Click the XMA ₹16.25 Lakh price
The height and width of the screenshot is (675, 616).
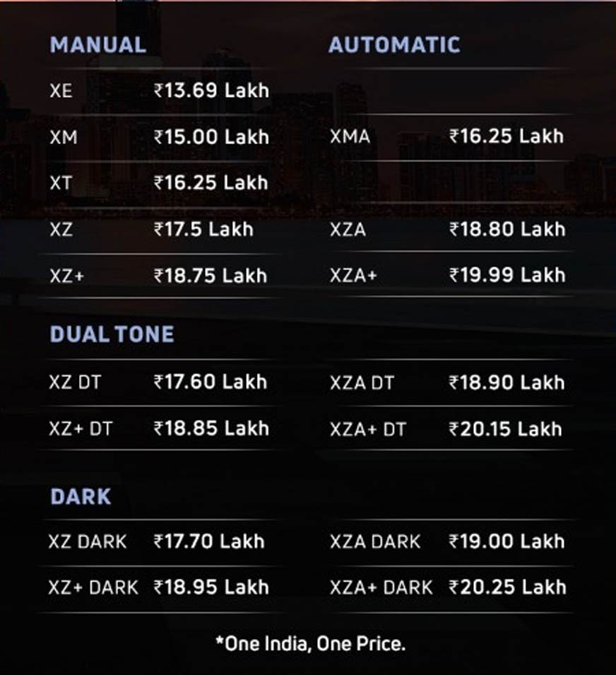pyautogui.click(x=507, y=136)
